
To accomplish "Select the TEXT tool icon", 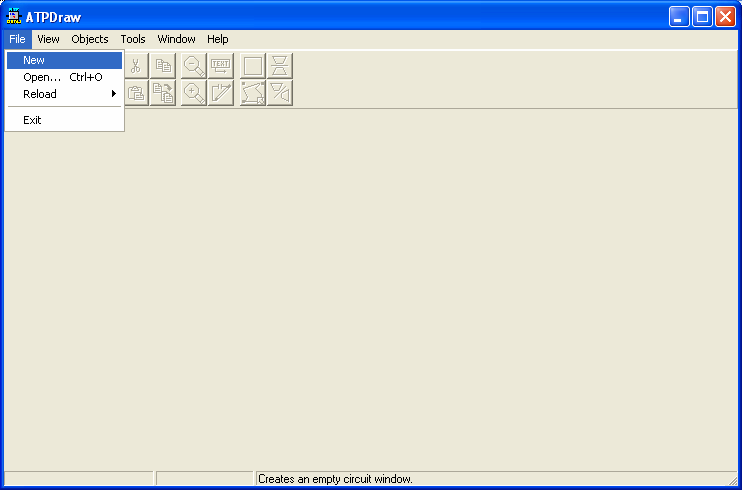I will point(221,66).
